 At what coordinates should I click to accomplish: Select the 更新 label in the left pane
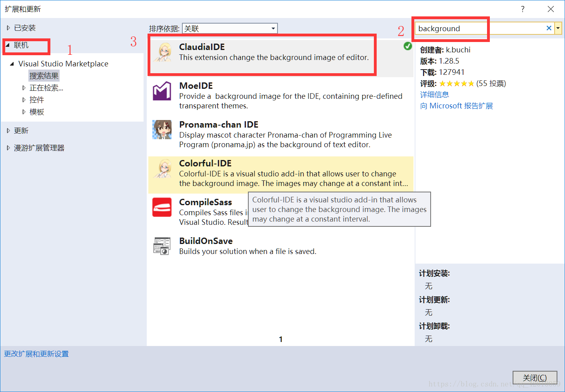(21, 131)
